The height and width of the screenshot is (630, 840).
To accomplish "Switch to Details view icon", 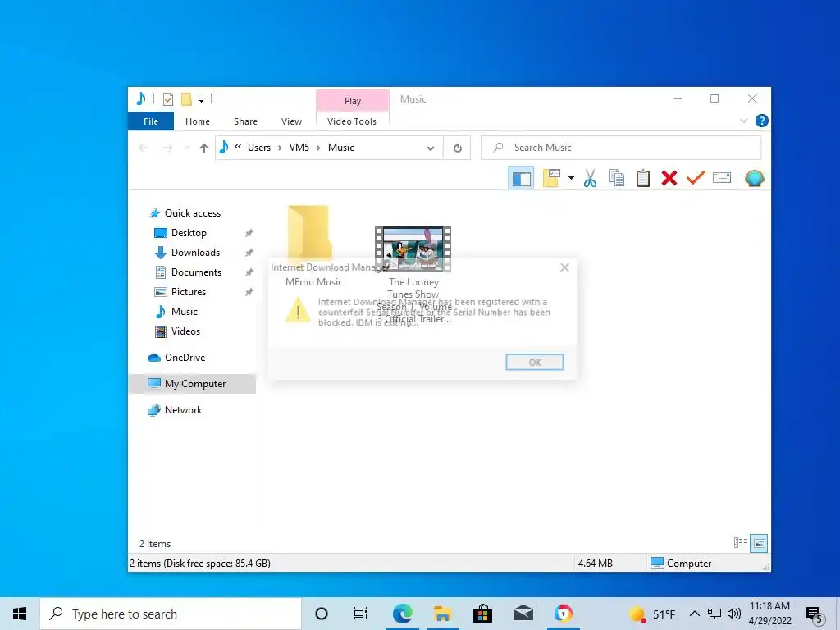I will [x=741, y=543].
